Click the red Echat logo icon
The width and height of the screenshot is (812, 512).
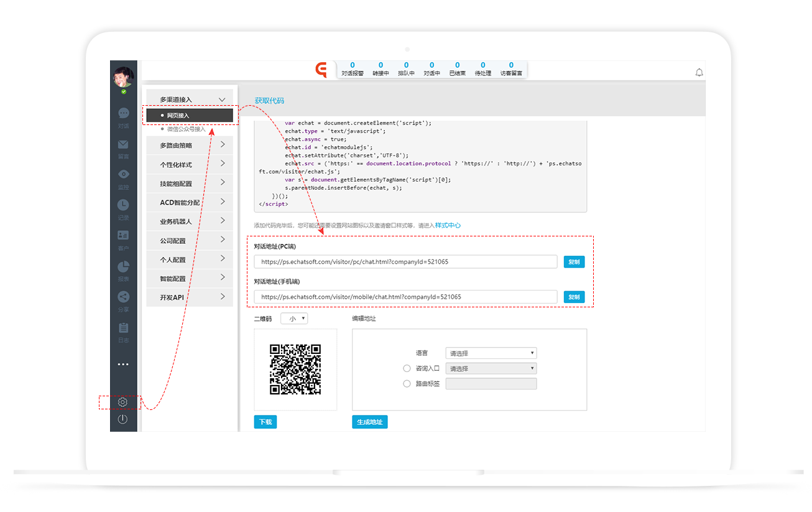click(x=321, y=70)
